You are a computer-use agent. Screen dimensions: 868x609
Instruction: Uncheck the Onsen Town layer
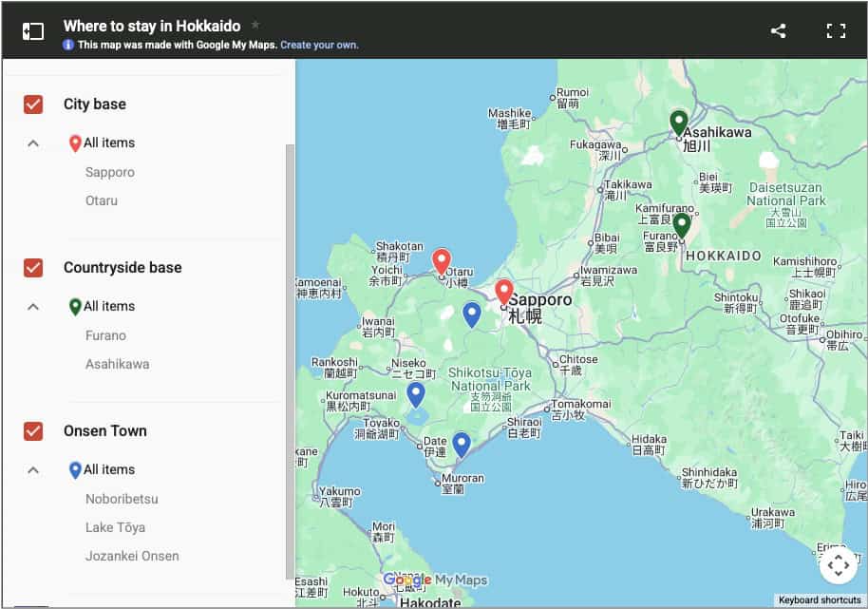point(31,431)
